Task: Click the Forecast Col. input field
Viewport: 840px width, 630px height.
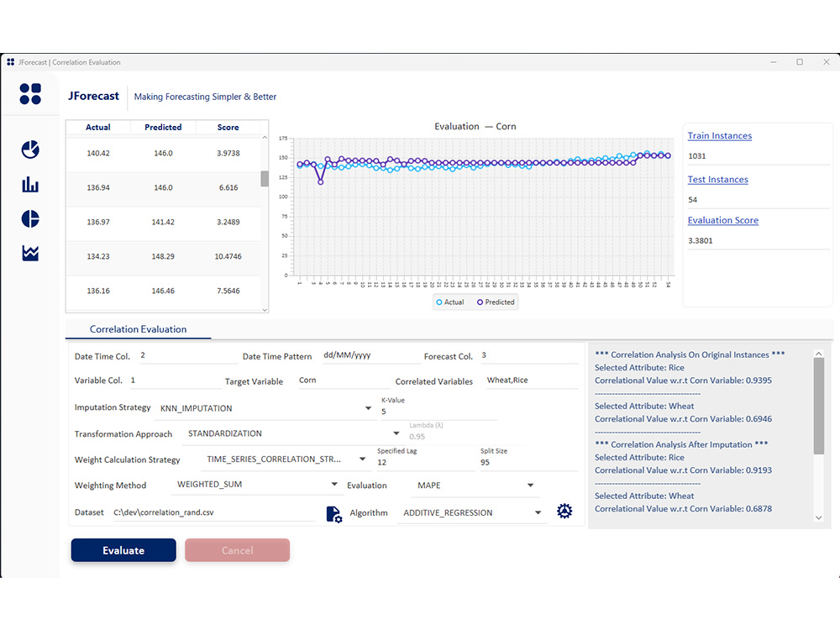Action: click(529, 355)
